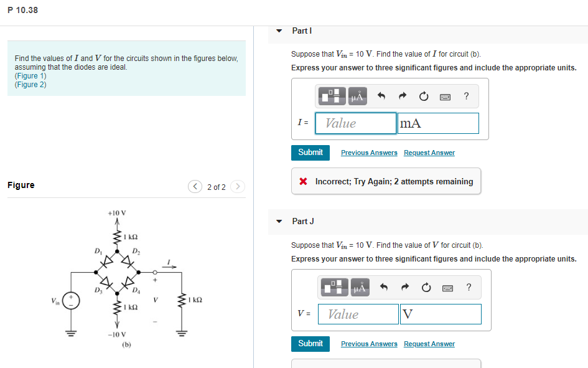588x368 pixels.
Task: Click the μÅ units icon in Part I toolbar
Action: pyautogui.click(x=358, y=96)
